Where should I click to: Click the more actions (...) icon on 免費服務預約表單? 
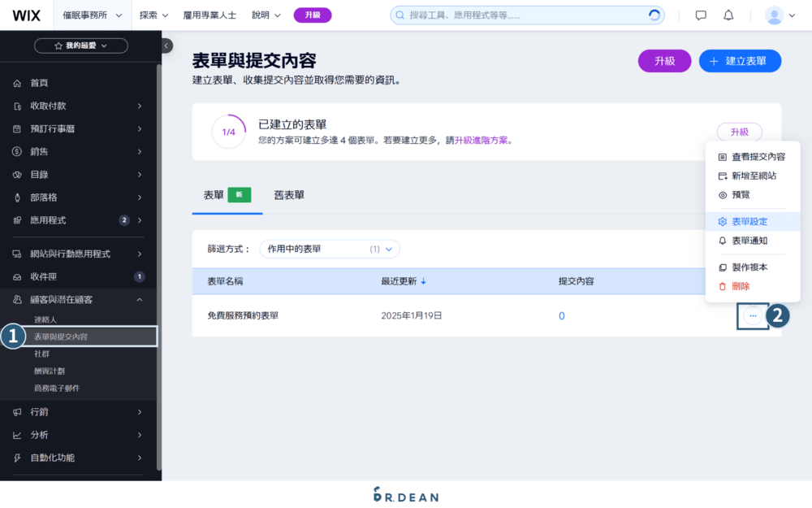752,315
